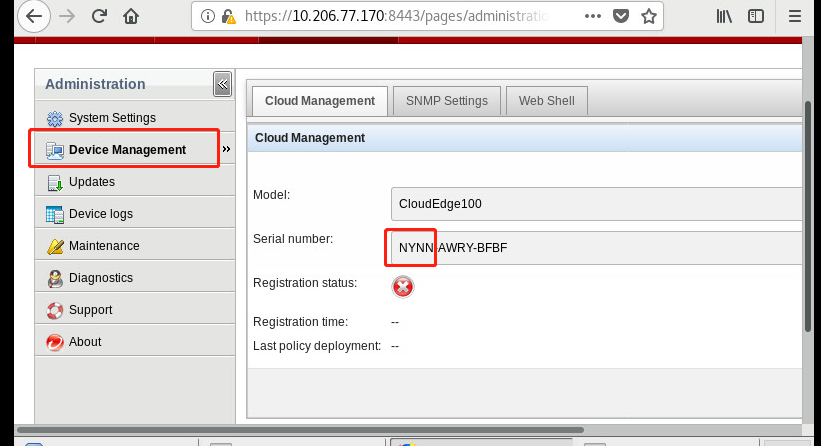Click the Updates download icon
Screen dimensions: 821x446
coord(54,182)
